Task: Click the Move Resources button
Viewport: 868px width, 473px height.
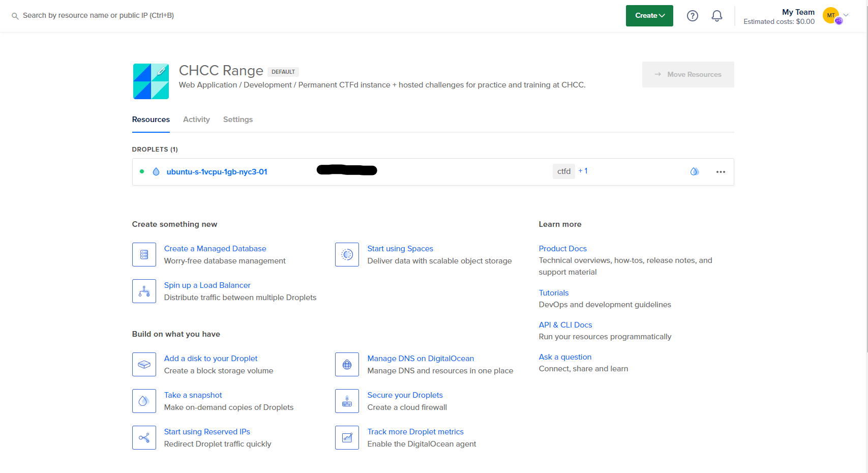Action: point(688,74)
